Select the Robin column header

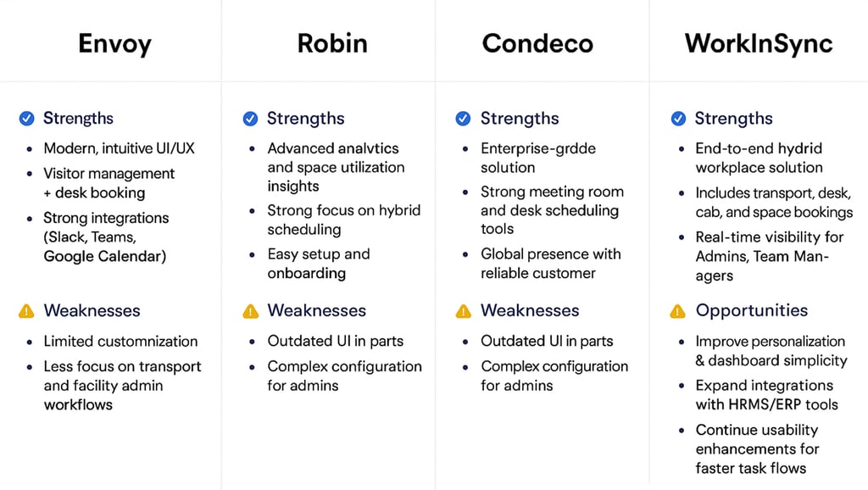coord(332,43)
